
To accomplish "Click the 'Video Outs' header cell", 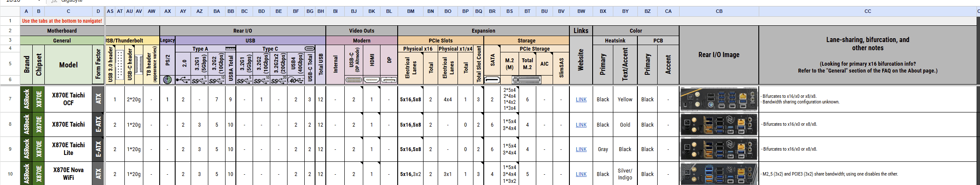I will 362,30.
